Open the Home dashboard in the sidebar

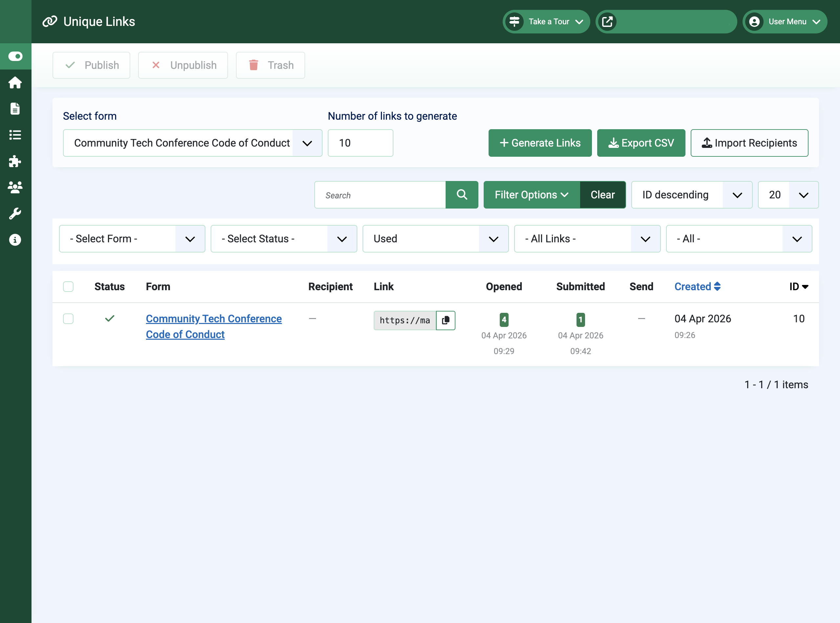click(x=15, y=83)
